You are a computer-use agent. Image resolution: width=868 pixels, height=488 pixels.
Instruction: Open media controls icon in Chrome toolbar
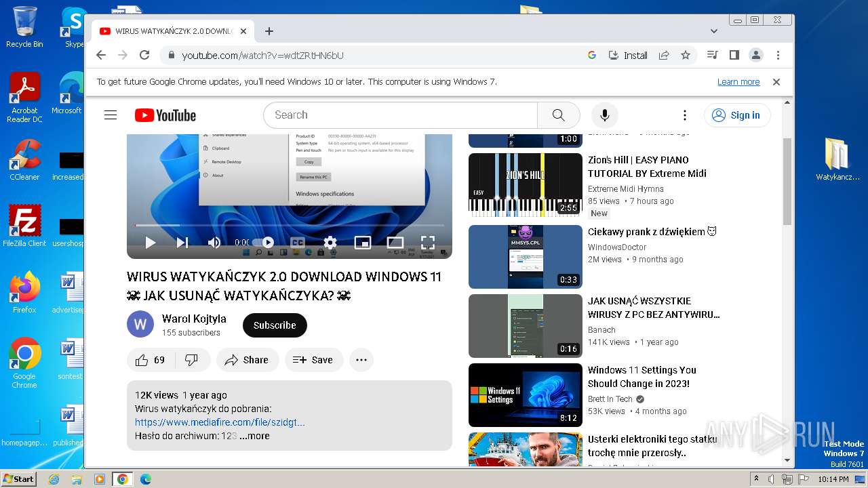pyautogui.click(x=712, y=56)
